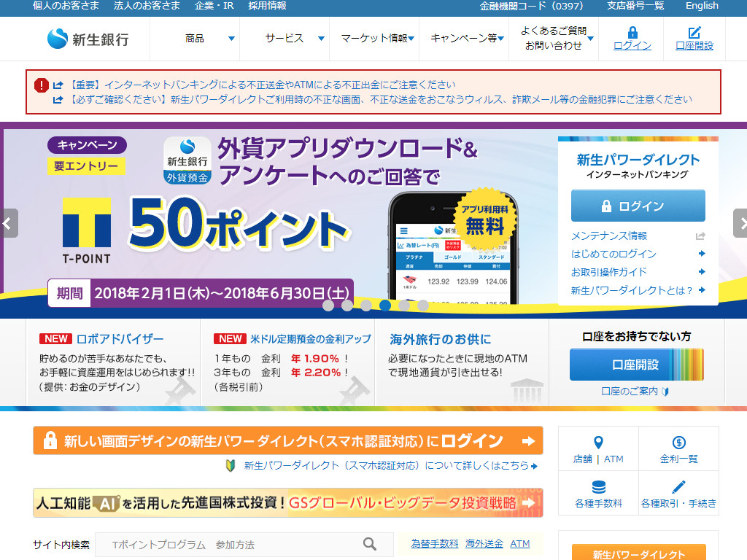Open the 各種手数料 coin stack icon
The image size is (747, 560).
598,487
